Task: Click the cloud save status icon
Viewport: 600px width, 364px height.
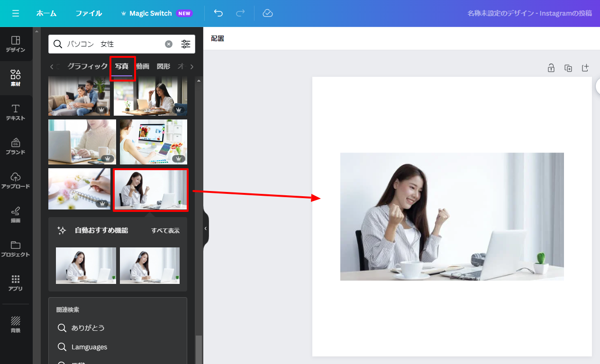Action: (268, 13)
